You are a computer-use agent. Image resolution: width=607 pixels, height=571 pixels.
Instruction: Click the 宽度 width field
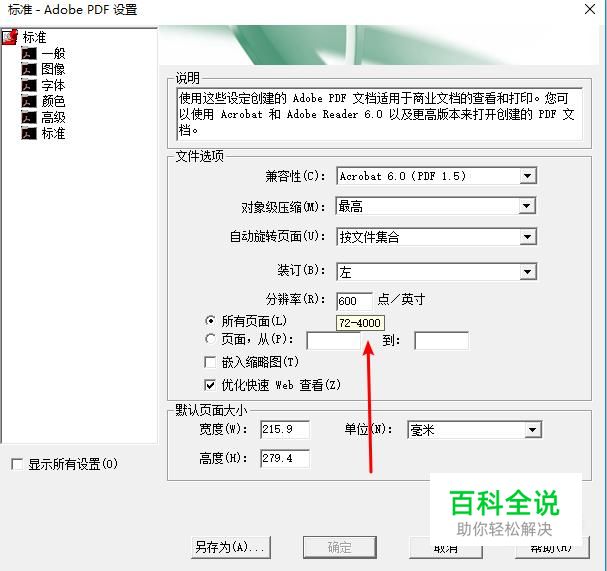285,429
